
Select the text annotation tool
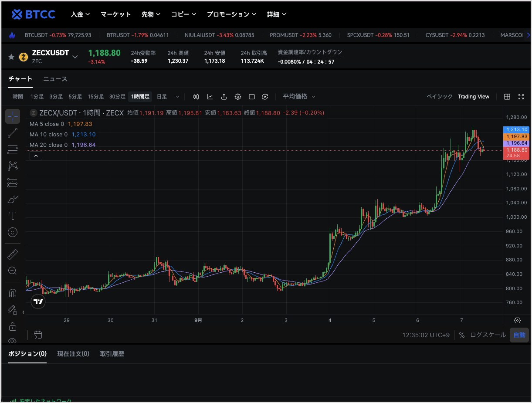[13, 216]
